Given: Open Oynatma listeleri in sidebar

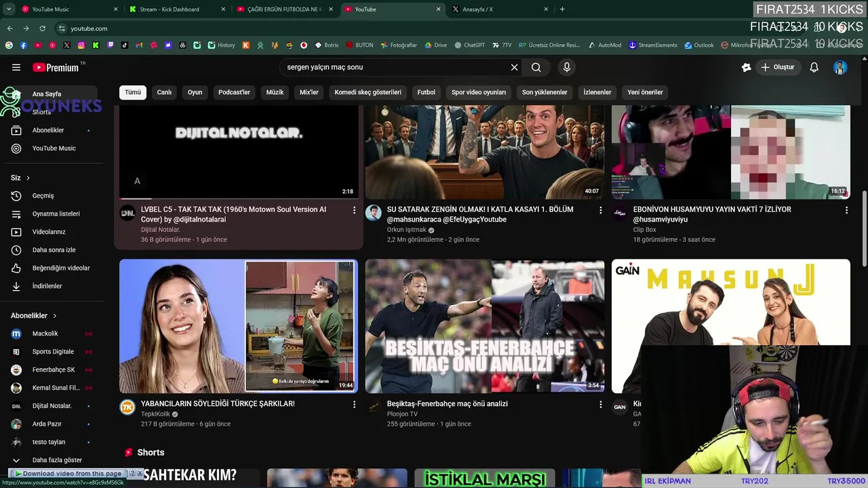Looking at the screenshot, I should click(x=52, y=213).
